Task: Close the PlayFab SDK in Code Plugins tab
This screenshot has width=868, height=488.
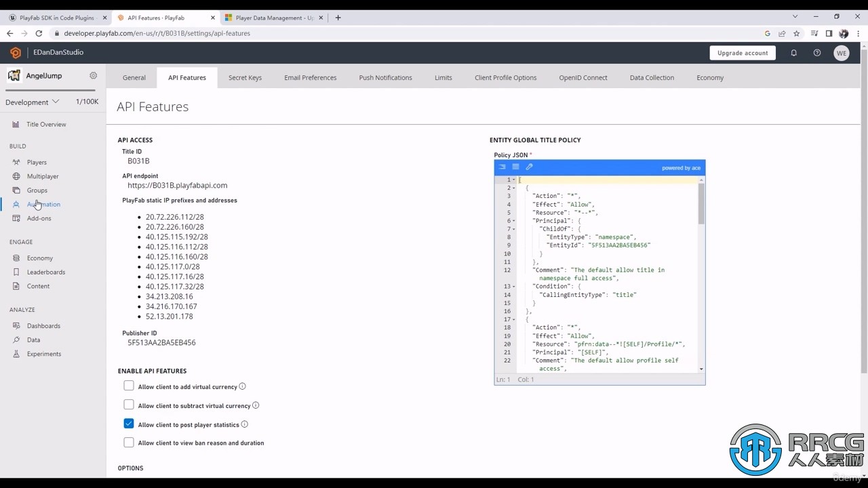Action: [104, 18]
